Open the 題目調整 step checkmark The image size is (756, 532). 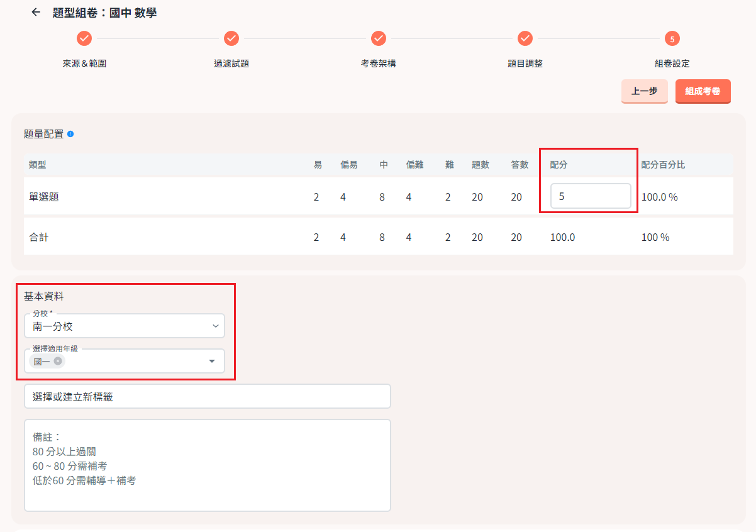(x=525, y=38)
